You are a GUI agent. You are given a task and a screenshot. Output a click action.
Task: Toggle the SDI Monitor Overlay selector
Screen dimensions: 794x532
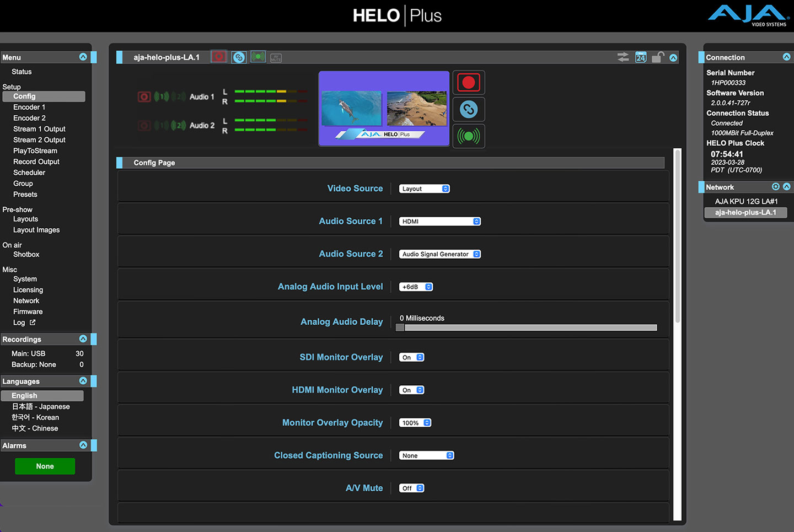click(412, 357)
